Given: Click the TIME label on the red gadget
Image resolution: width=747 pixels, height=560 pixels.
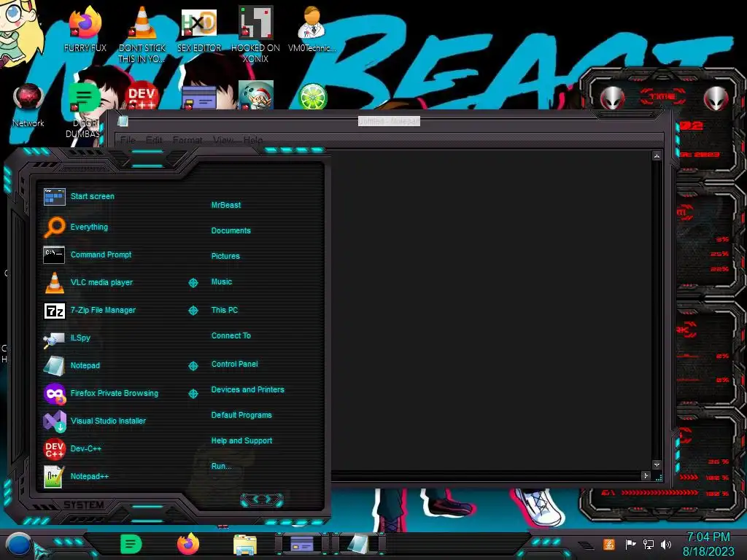Looking at the screenshot, I should click(x=662, y=97).
